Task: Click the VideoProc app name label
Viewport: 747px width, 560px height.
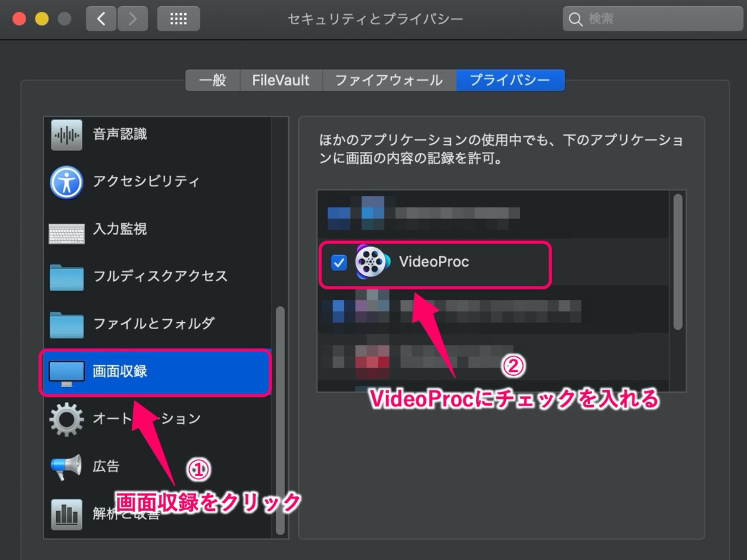Action: [x=434, y=262]
